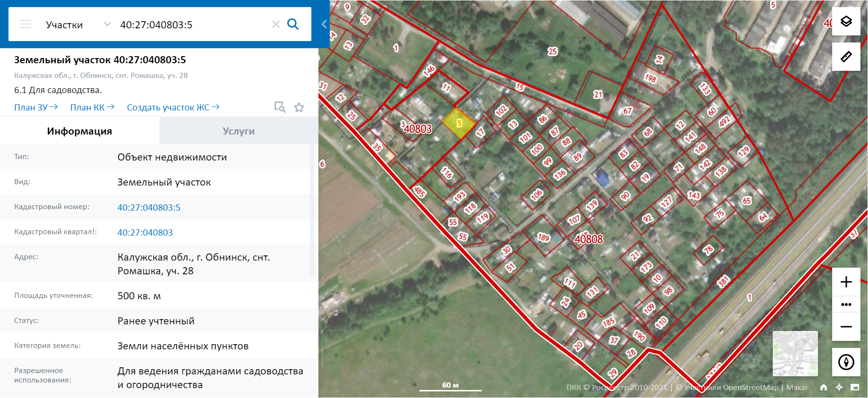
Task: Open the Участки search type dropdown
Action: pyautogui.click(x=78, y=25)
